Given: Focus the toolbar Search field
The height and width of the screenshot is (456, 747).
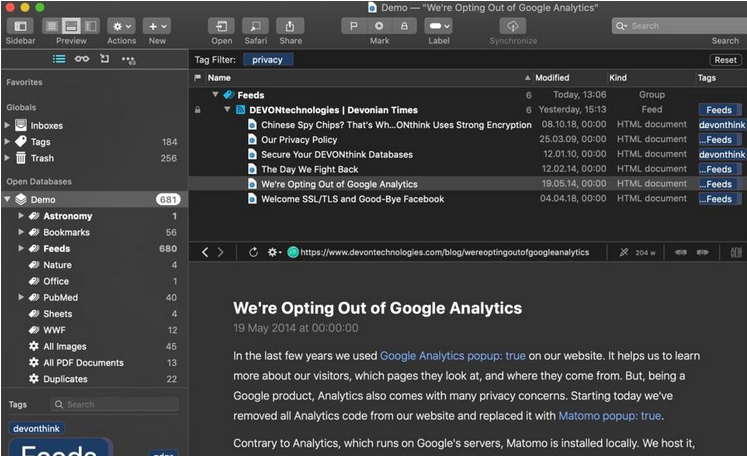Looking at the screenshot, I should pos(681,26).
